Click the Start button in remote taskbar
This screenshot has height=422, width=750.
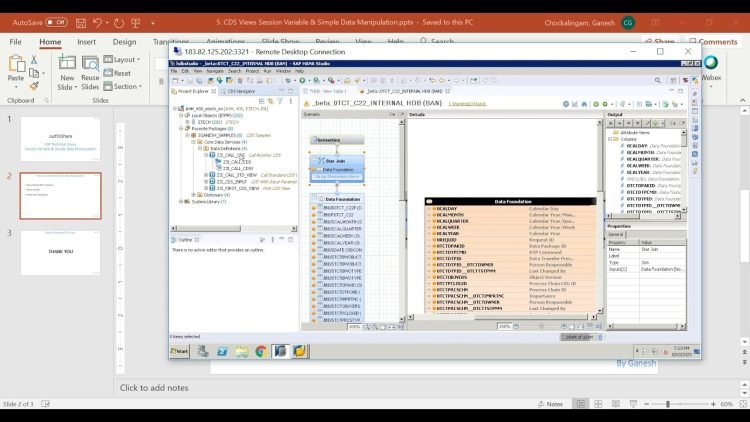pos(180,351)
